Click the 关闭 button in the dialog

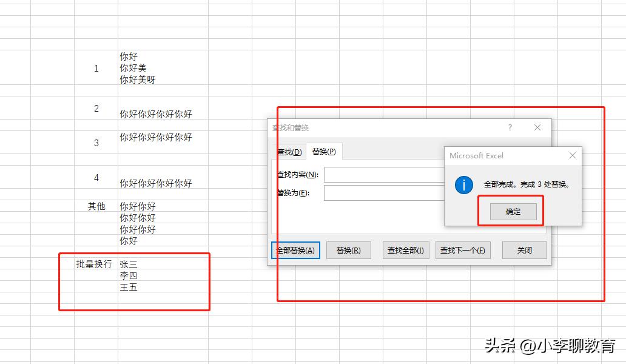coord(524,250)
